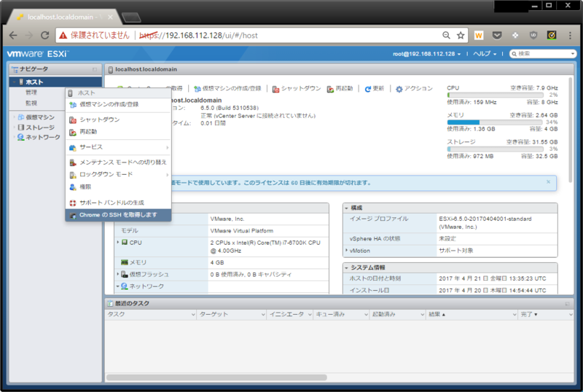
Task: Collapse the 構成 section
Action: tap(346, 208)
